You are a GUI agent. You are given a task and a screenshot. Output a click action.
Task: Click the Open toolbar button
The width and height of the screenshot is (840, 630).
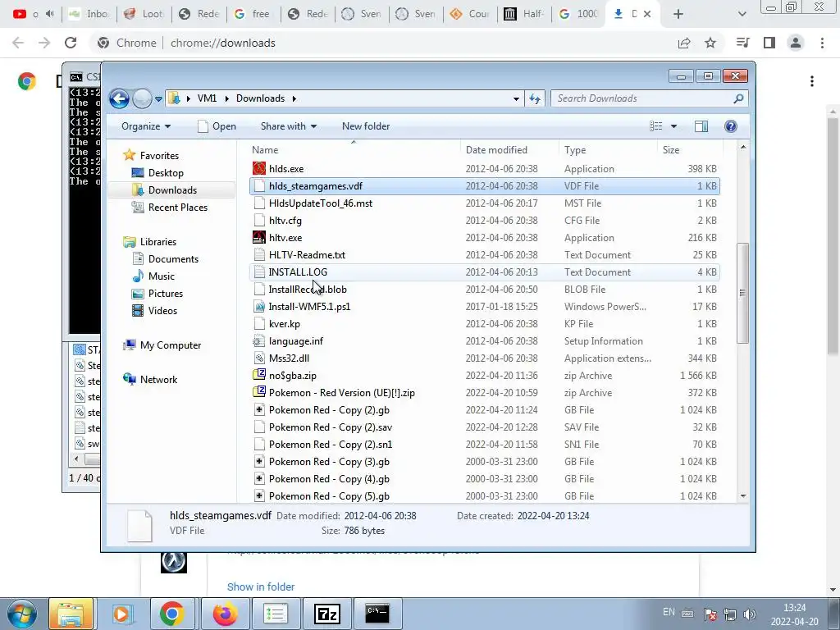pyautogui.click(x=217, y=126)
